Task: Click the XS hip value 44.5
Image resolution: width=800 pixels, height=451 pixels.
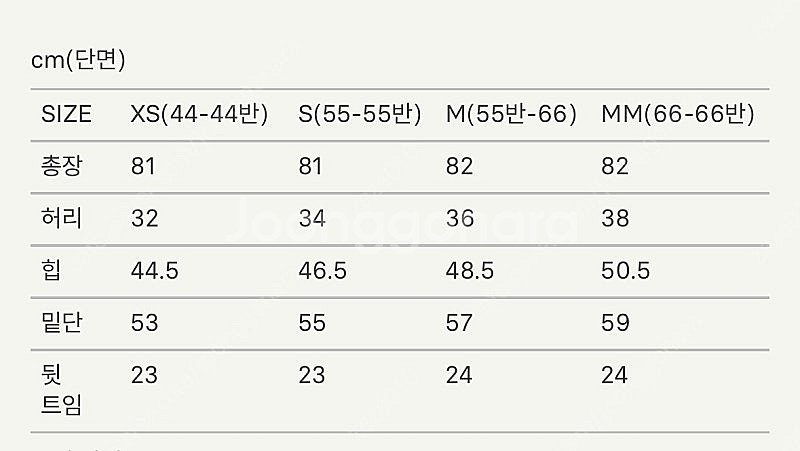Action: [155, 271]
